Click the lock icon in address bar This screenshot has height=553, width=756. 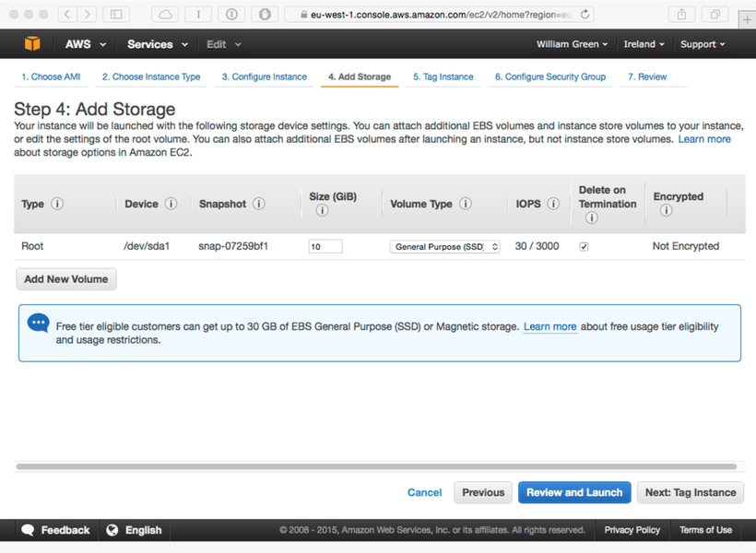tap(303, 15)
